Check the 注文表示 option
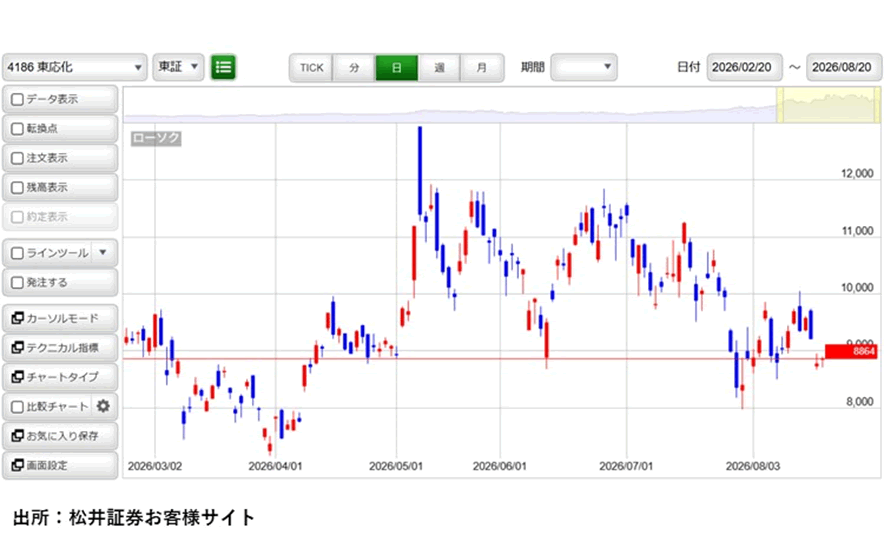This screenshot has height=535, width=884. point(17,158)
